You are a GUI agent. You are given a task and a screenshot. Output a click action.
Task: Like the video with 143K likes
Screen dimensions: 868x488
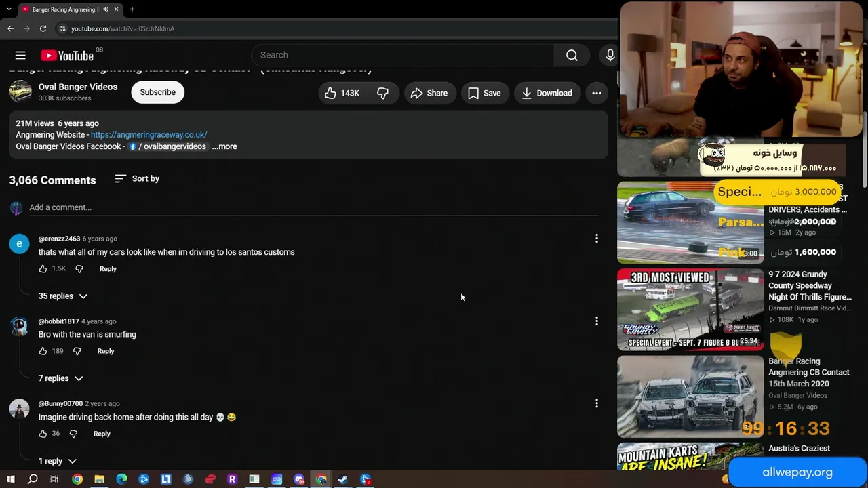tap(341, 93)
